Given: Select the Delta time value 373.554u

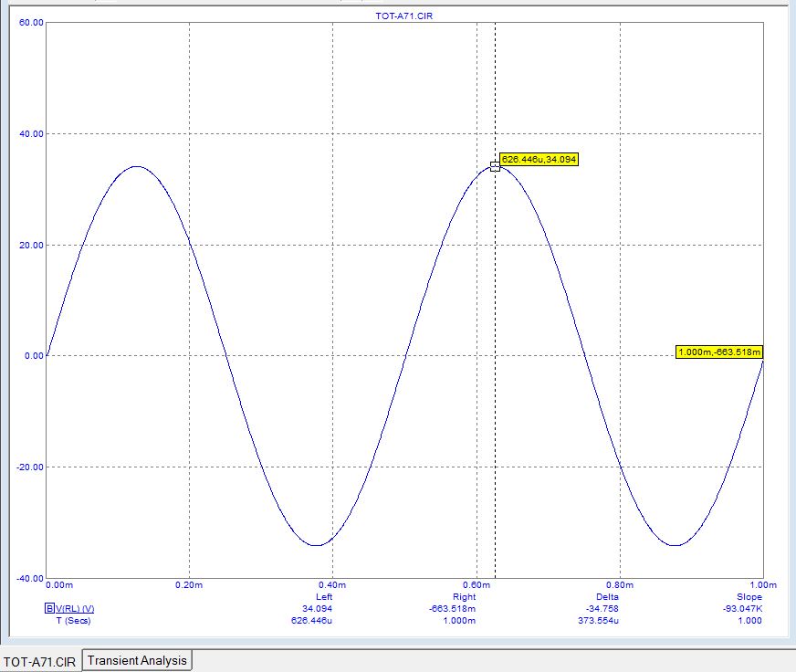Looking at the screenshot, I should point(599,621).
